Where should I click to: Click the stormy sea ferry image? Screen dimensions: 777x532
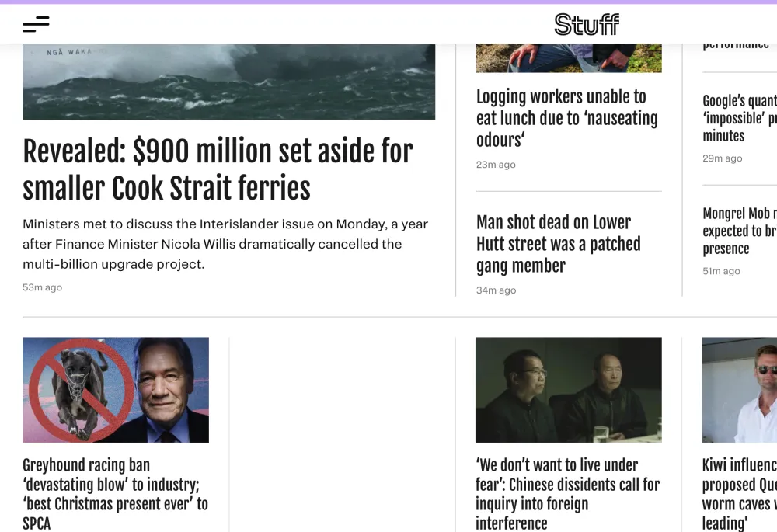(x=228, y=82)
